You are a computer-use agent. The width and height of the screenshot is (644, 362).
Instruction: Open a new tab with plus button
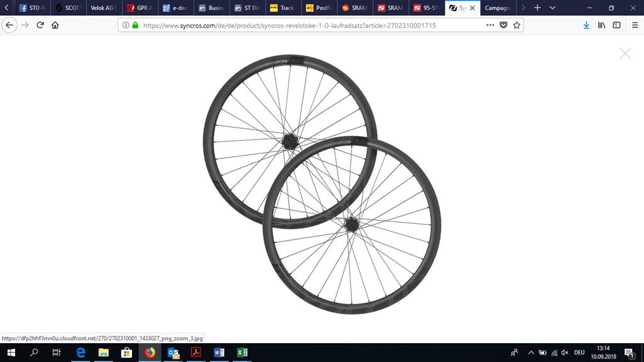tap(537, 8)
